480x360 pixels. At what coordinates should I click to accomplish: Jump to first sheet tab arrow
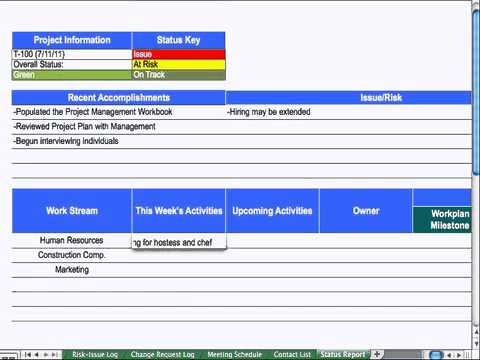(28, 355)
